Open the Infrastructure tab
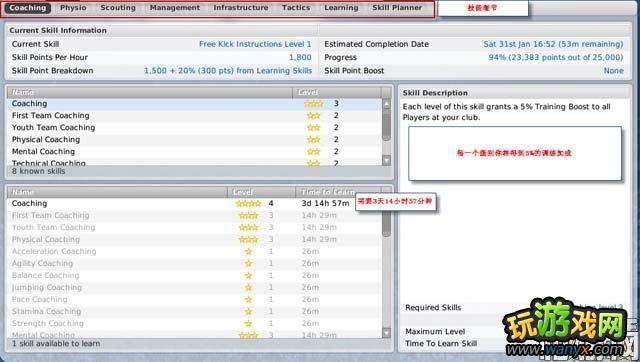 241,8
